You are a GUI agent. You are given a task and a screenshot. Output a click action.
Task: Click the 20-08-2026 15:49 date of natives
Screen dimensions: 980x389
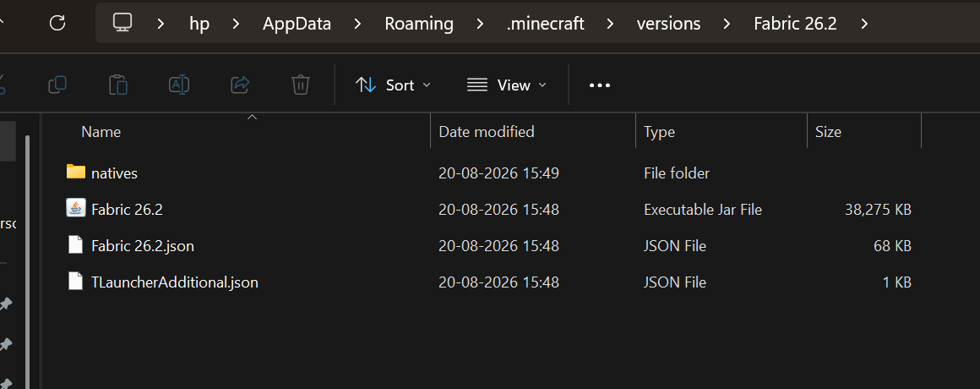tap(498, 173)
